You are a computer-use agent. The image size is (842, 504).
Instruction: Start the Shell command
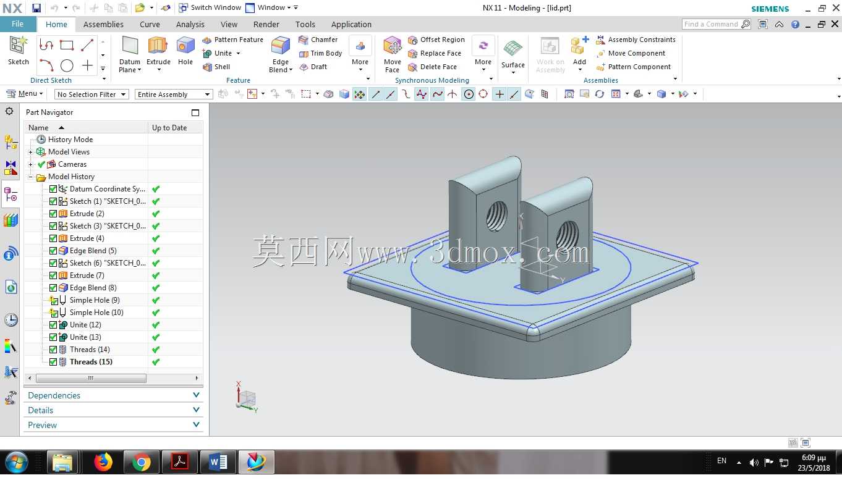[x=216, y=67]
